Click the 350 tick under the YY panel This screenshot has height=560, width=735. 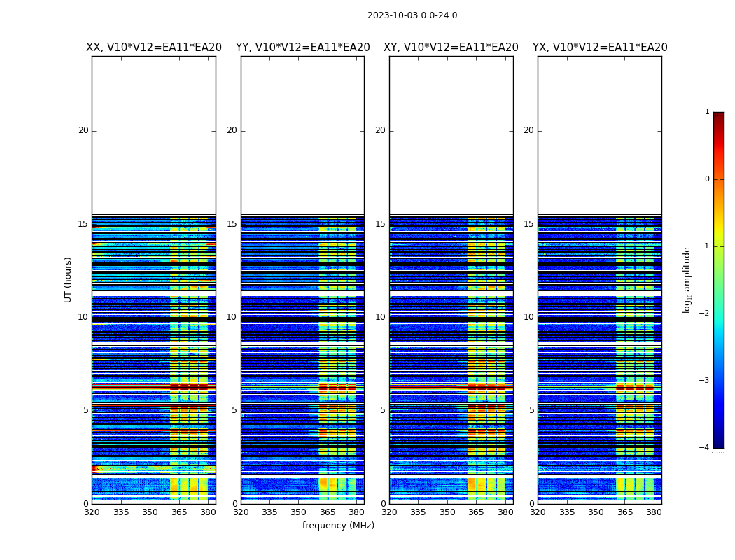click(x=299, y=512)
